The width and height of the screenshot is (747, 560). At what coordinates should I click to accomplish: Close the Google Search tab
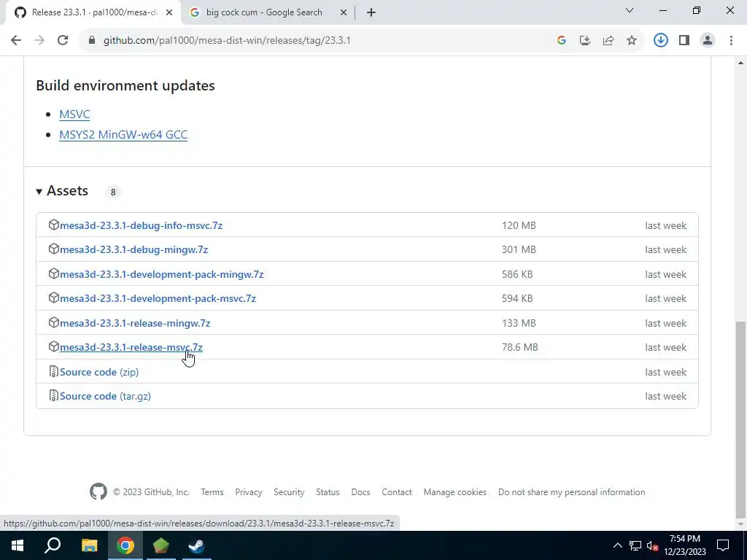[344, 12]
